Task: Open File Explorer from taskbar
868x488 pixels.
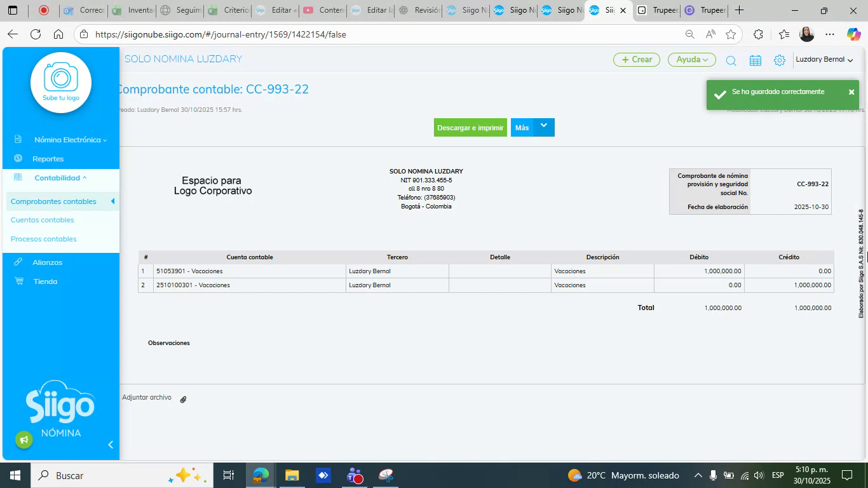Action: pyautogui.click(x=292, y=475)
